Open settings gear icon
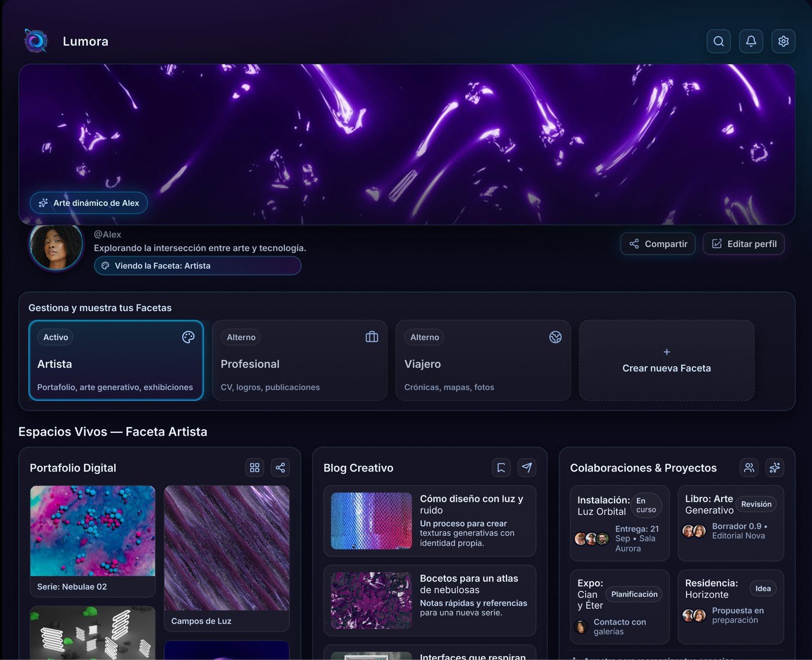The image size is (812, 660). [784, 41]
